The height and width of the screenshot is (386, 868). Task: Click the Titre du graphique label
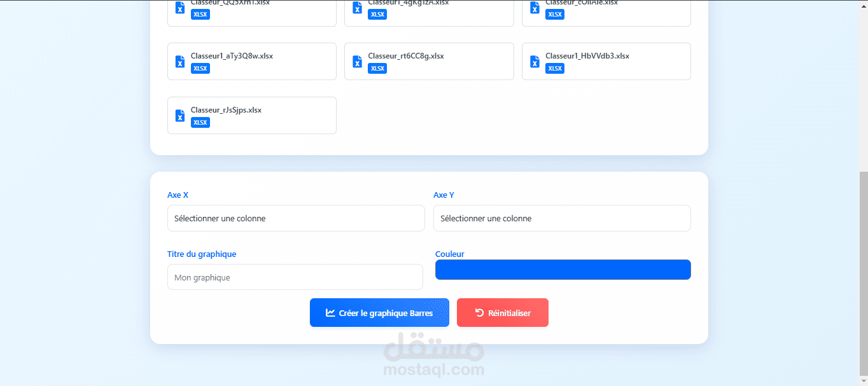(x=202, y=254)
